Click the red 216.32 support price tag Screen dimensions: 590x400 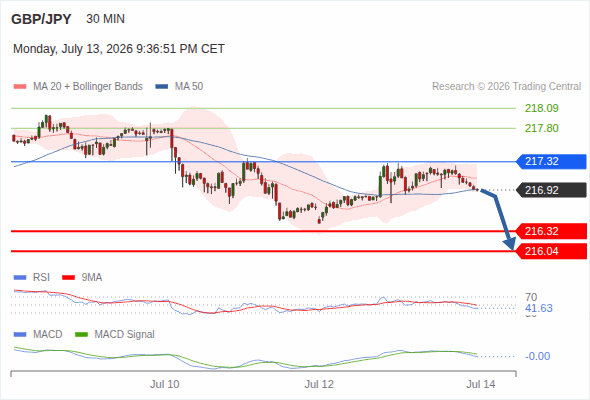tap(551, 231)
